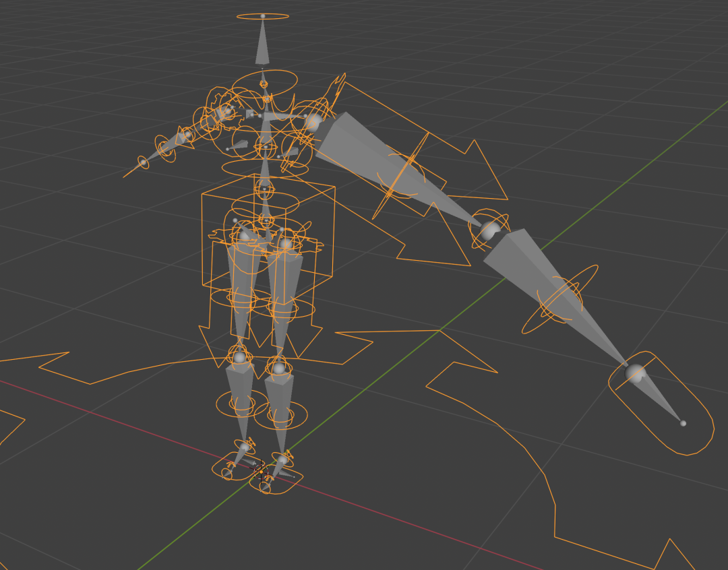Select the knee joint sphere on the screen-left leg
The image size is (728, 570).
coord(239,357)
